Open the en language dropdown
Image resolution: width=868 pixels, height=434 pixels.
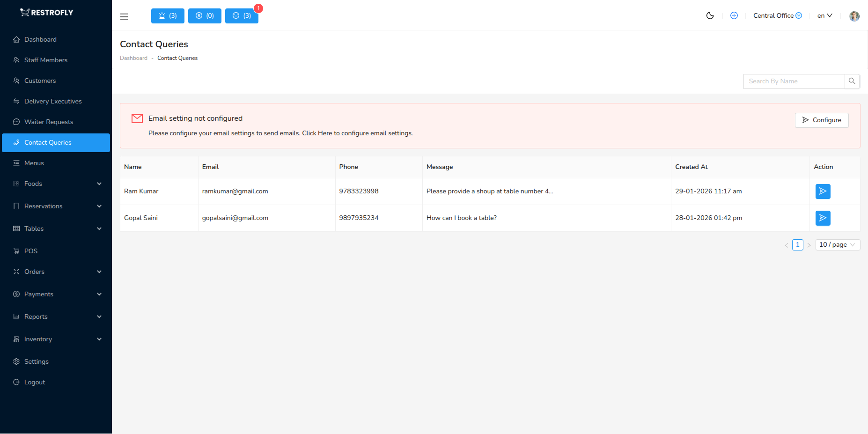pyautogui.click(x=824, y=15)
